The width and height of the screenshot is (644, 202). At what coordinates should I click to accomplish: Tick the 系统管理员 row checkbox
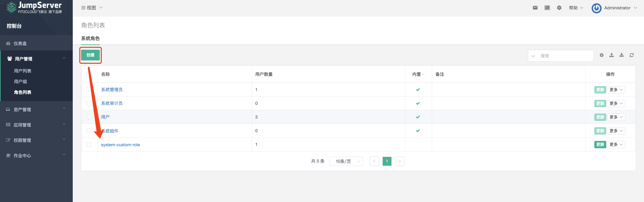pos(89,89)
